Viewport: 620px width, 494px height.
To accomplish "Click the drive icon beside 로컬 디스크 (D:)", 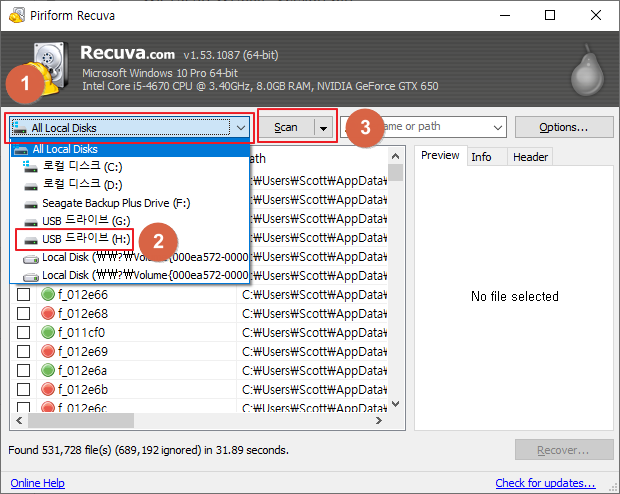I will pyautogui.click(x=30, y=185).
